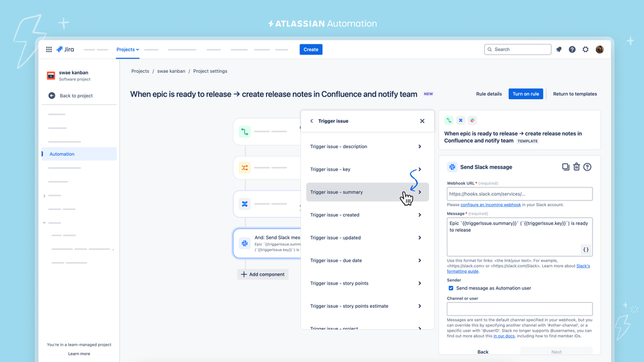Click the Jira logo
The height and width of the screenshot is (362, 644).
[x=65, y=49]
